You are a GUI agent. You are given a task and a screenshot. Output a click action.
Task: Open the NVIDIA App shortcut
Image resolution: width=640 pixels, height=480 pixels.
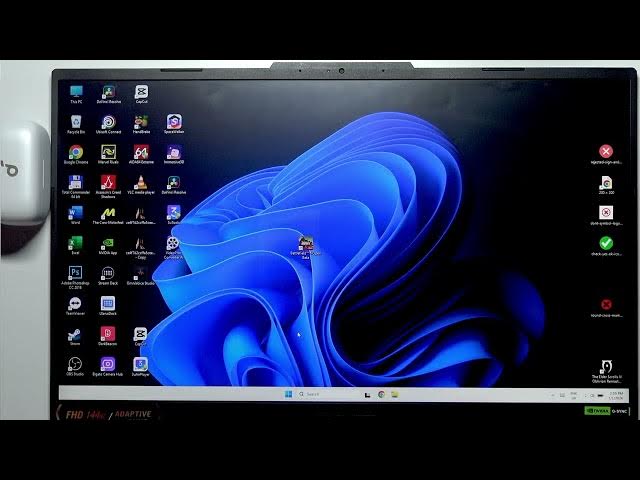pyautogui.click(x=108, y=245)
